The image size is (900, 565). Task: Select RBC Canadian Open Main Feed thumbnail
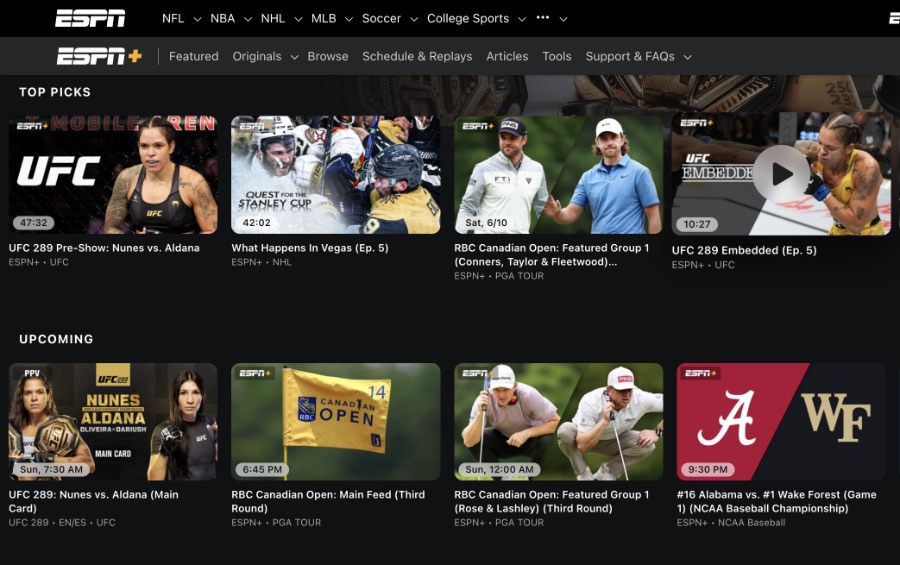(336, 421)
